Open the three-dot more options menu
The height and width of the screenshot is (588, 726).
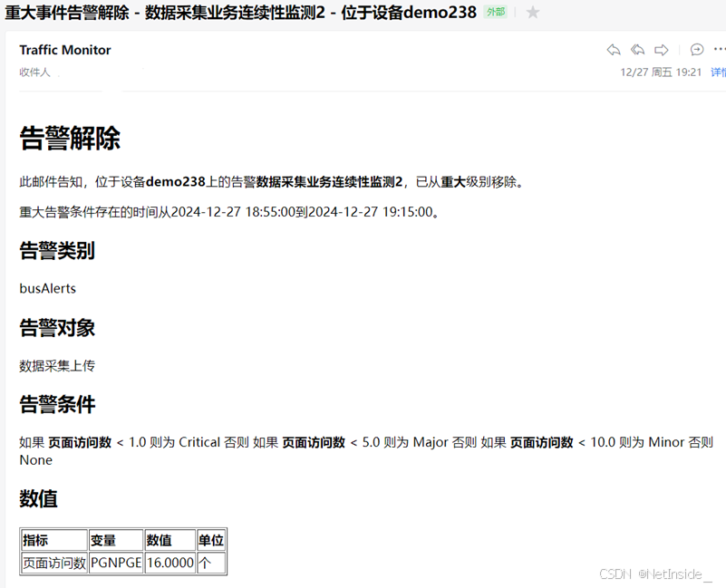tap(720, 49)
